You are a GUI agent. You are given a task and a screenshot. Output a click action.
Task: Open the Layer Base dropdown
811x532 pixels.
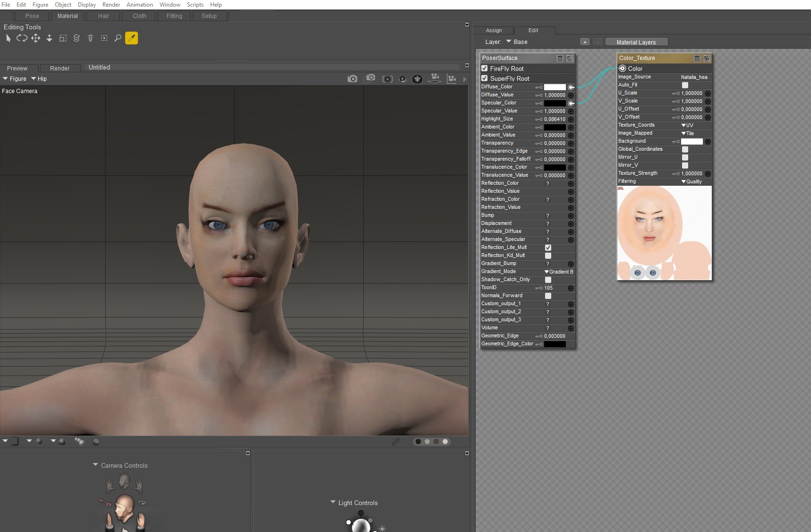click(x=517, y=42)
